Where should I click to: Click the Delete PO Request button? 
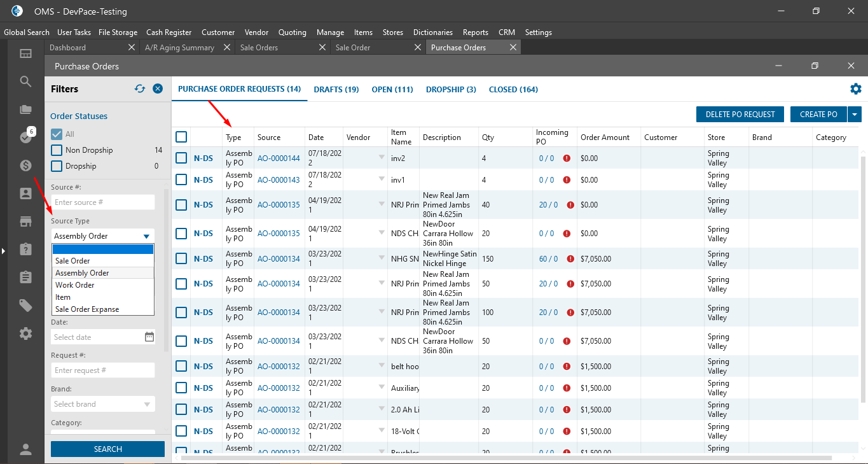(740, 115)
